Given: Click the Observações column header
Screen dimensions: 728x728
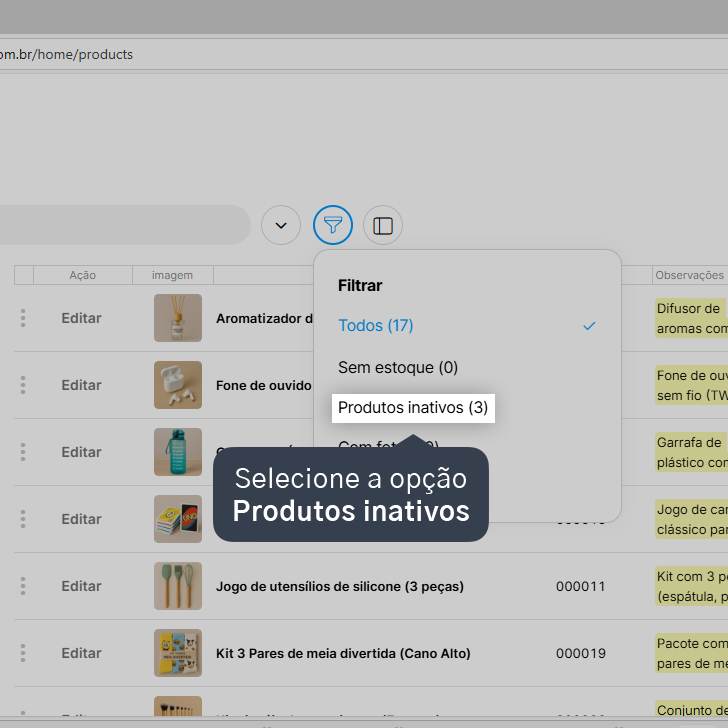Looking at the screenshot, I should [689, 275].
